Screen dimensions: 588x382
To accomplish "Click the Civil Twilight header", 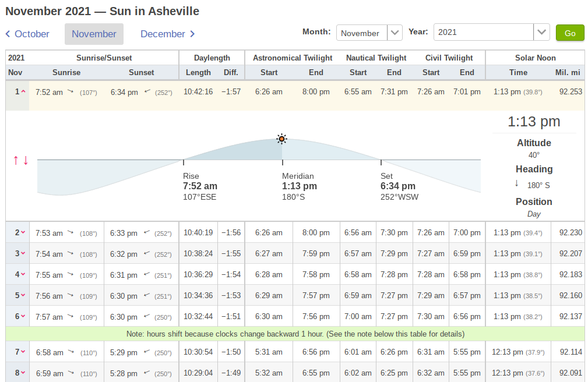I will 449,58.
